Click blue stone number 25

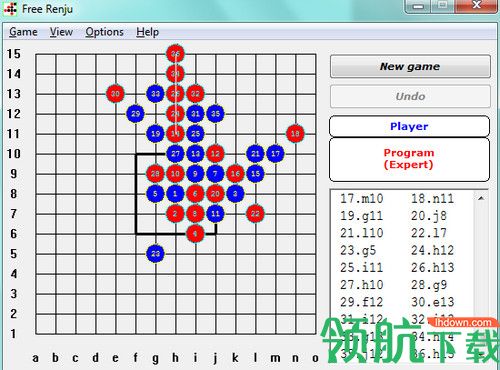click(x=195, y=134)
